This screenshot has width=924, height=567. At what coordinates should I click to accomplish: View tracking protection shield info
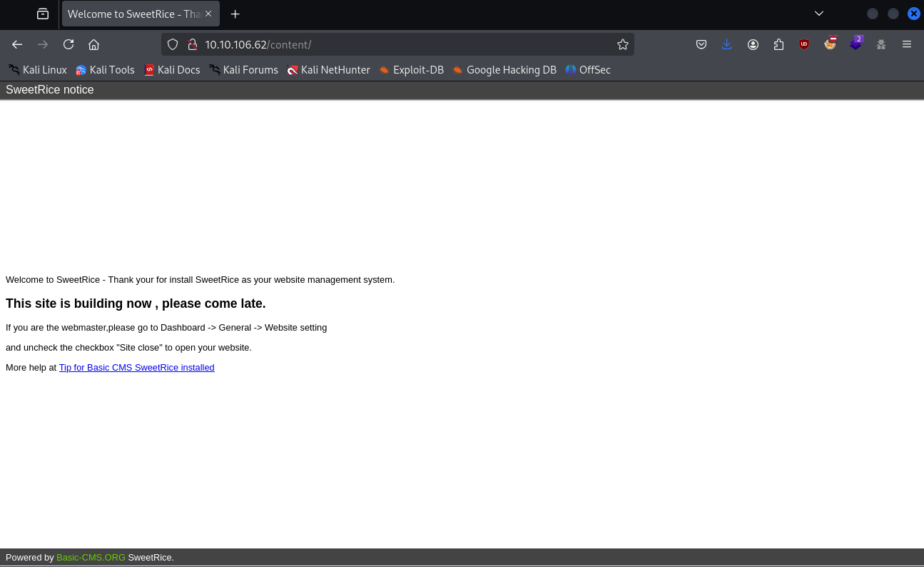173,44
